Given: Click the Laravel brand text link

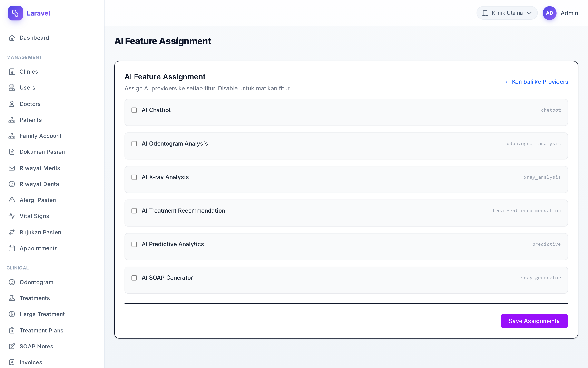Looking at the screenshot, I should 38,13.
